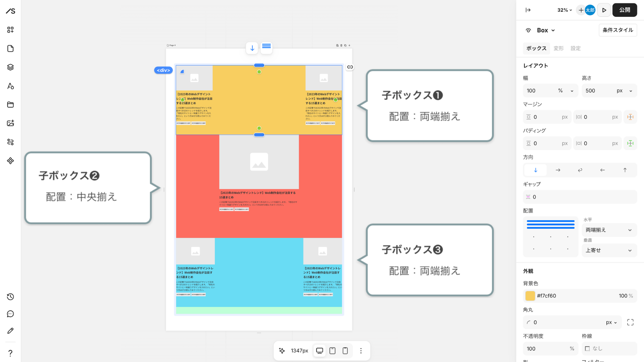Open the add elements icon
This screenshot has height=362, width=644.
[10, 30]
